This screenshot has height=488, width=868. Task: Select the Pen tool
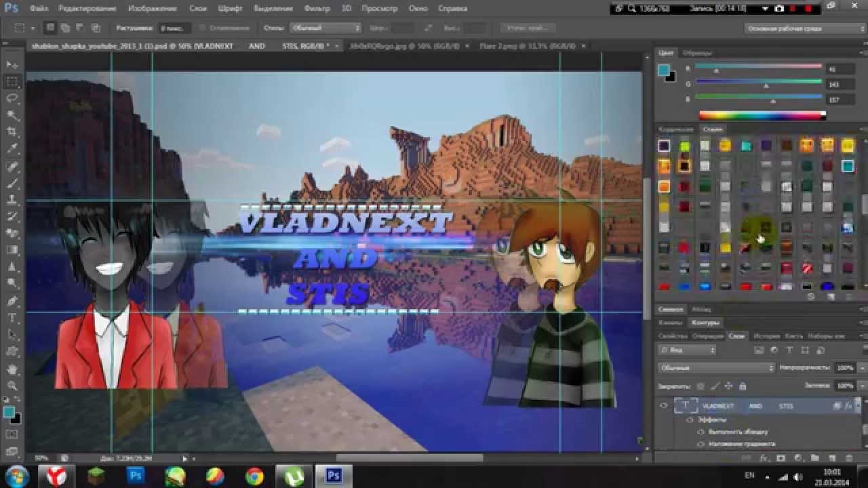click(12, 301)
